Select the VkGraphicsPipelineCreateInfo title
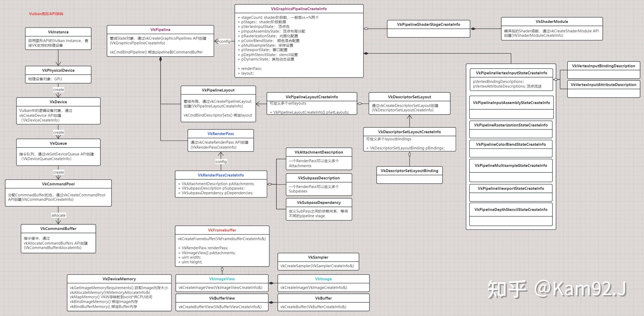 tap(299, 9)
